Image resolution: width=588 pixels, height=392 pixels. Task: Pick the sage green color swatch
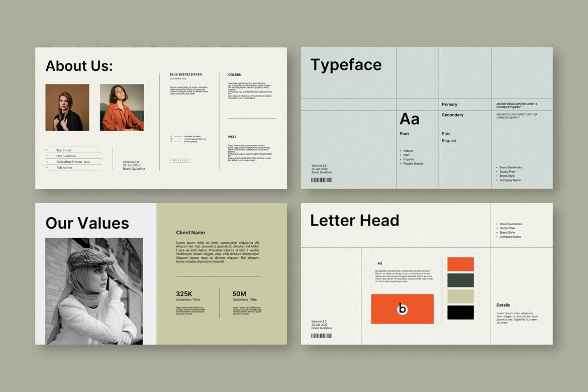point(460,297)
